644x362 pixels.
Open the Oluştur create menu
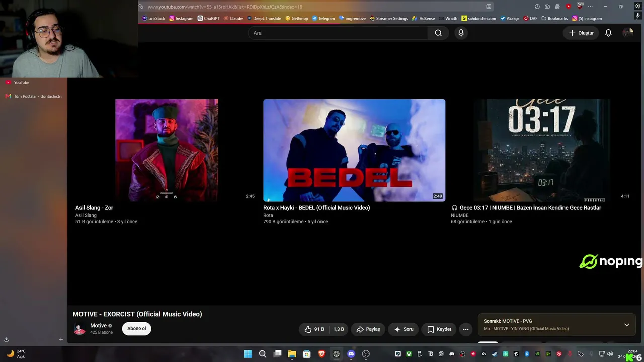581,33
